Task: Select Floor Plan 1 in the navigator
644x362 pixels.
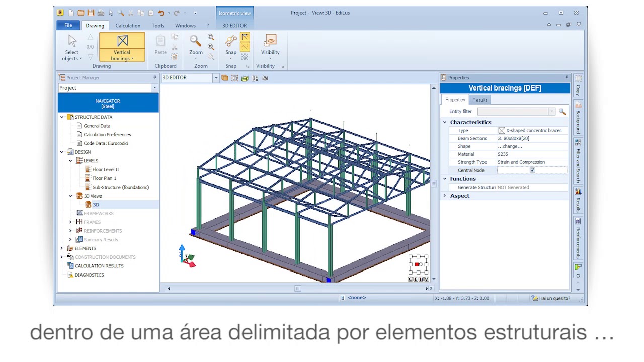Action: point(104,178)
